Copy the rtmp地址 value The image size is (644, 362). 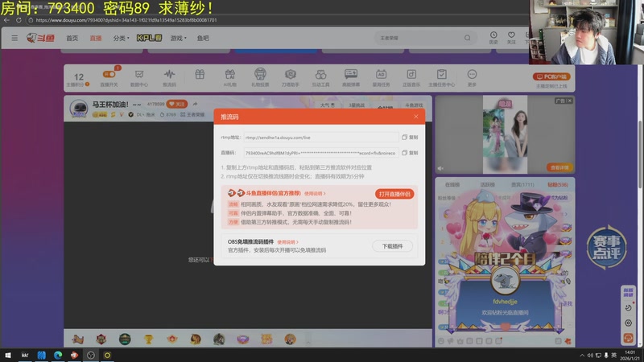410,137
